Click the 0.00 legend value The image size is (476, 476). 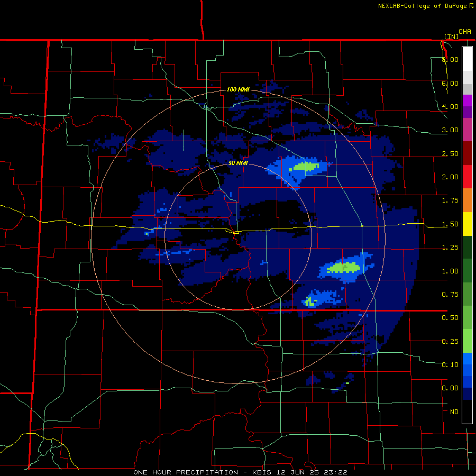tap(450, 388)
